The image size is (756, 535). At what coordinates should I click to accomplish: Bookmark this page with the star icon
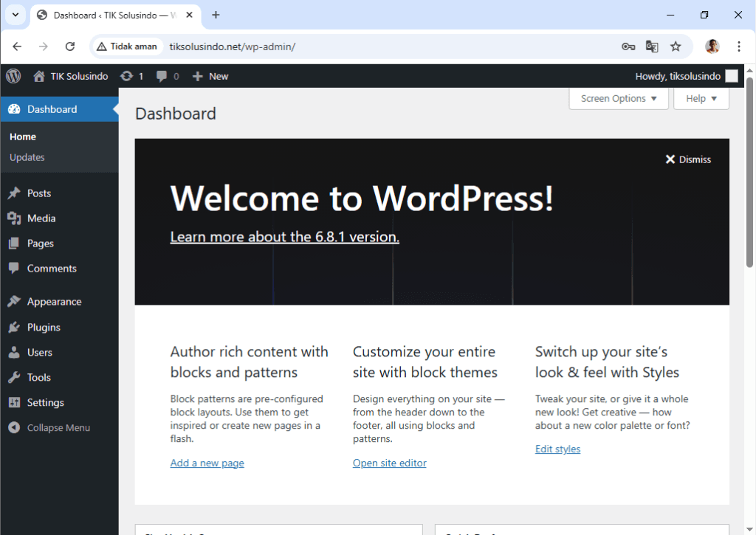[676, 46]
